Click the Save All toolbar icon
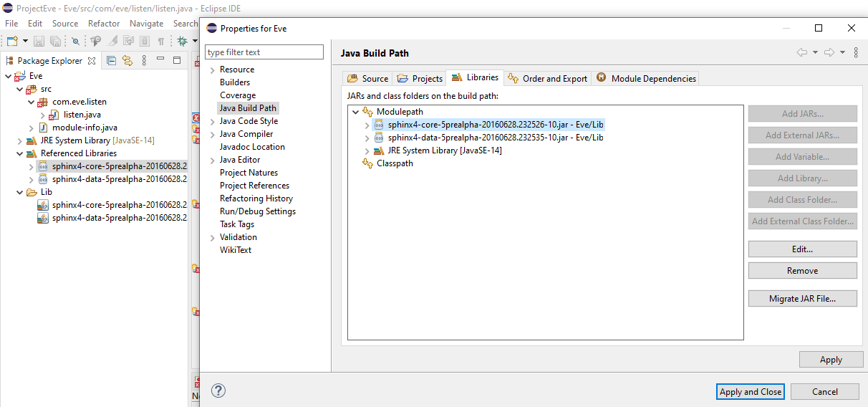This screenshot has height=407, width=868. click(55, 42)
